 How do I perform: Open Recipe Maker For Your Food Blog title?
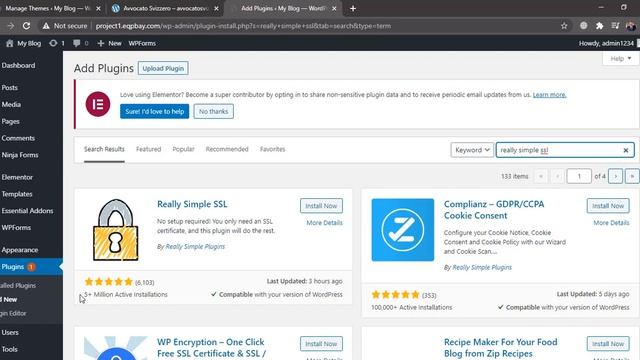[500, 348]
